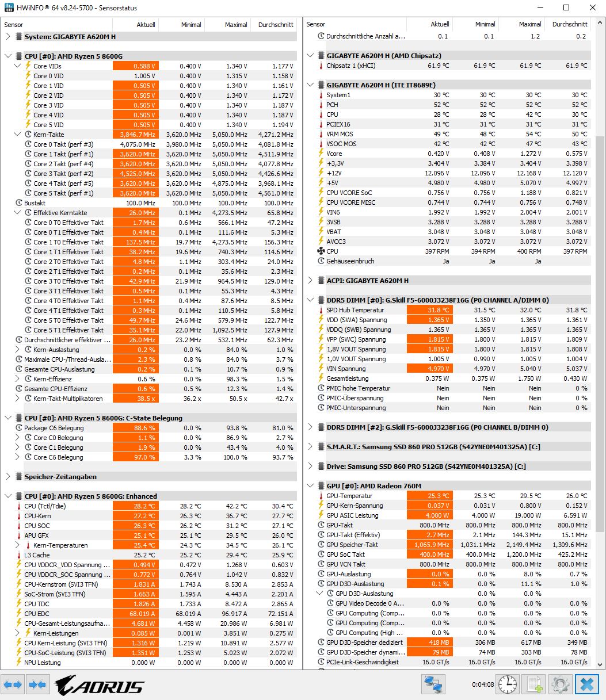This screenshot has width=606, height=700.
Task: Start logging with the sheet-plus icon
Action: [x=533, y=684]
